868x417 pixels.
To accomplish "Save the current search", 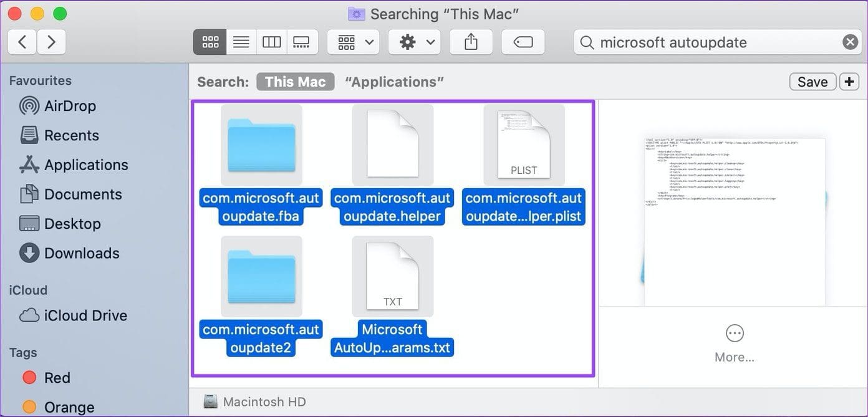I will pyautogui.click(x=813, y=82).
